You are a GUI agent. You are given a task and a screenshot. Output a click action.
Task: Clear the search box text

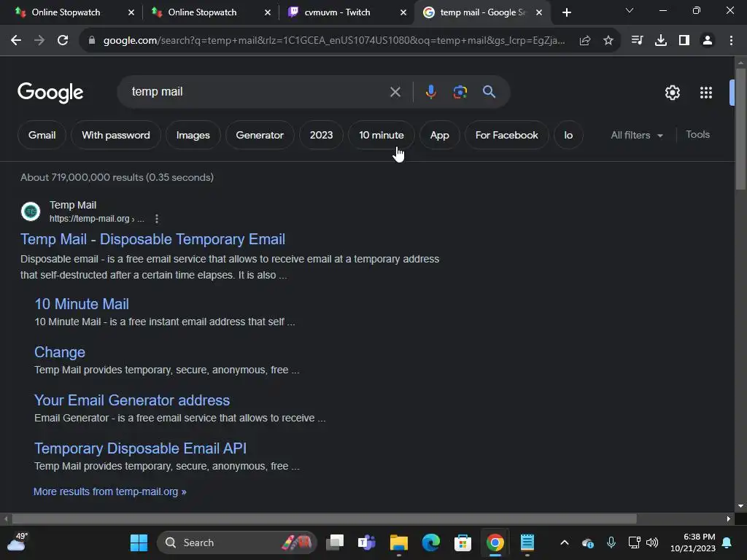click(395, 92)
